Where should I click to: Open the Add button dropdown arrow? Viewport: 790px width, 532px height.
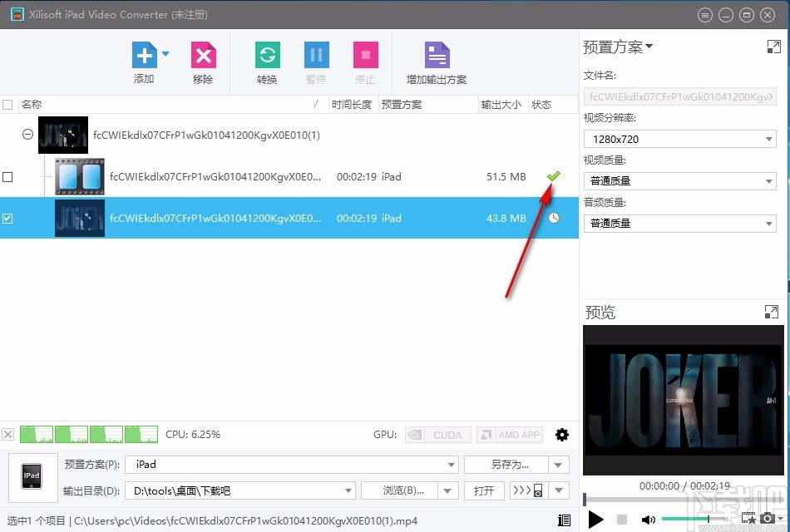(165, 53)
